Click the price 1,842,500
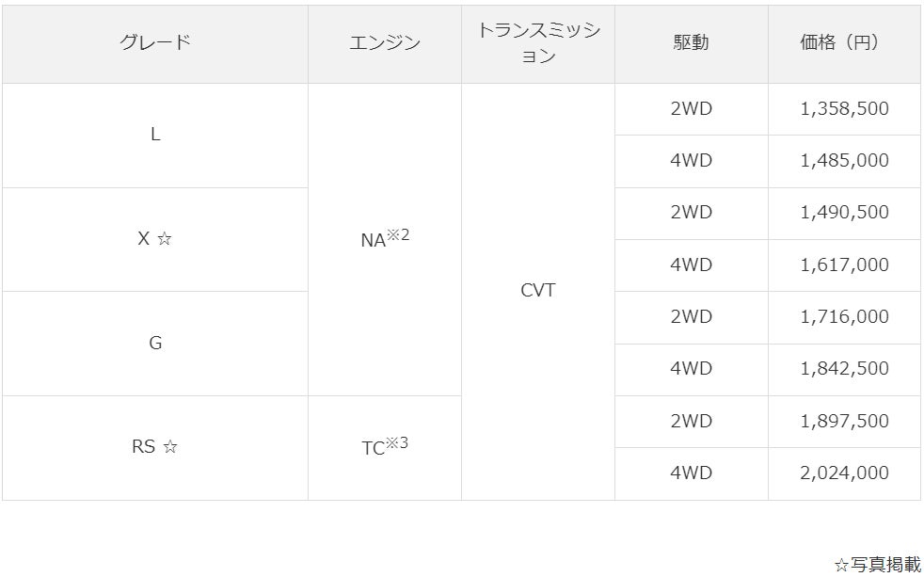 (x=844, y=369)
